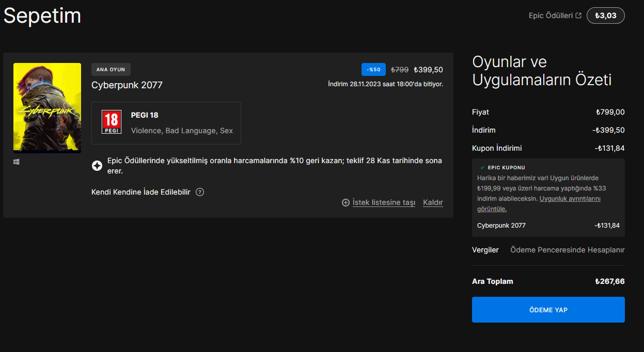Click the Vergiler label

(485, 250)
